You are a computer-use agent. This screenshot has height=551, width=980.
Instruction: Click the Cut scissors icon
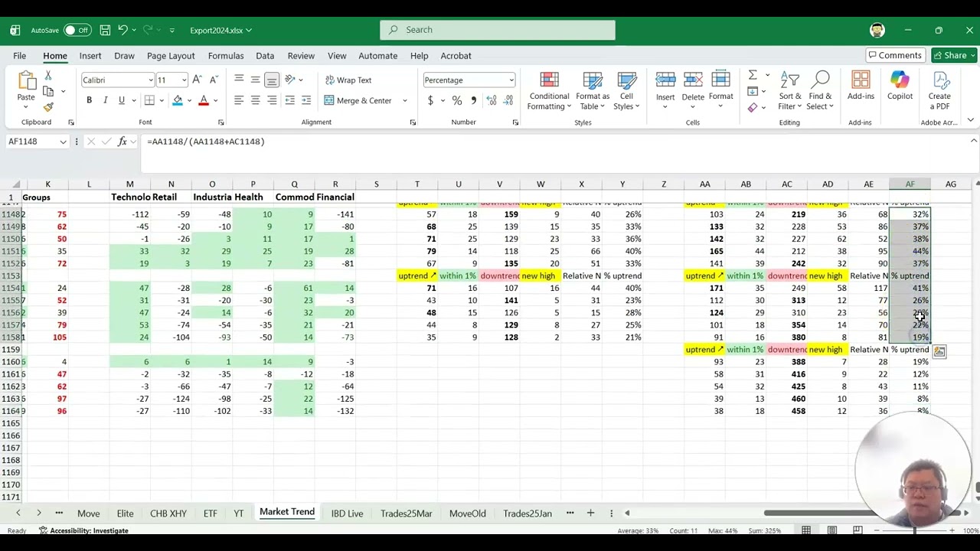point(48,76)
